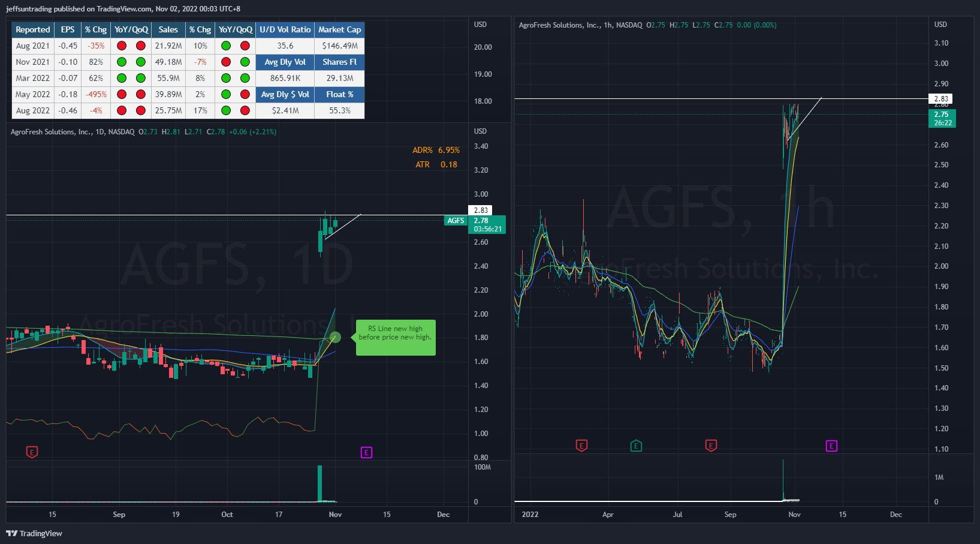Click the purple earnings E marker on the 1h chart

(831, 446)
